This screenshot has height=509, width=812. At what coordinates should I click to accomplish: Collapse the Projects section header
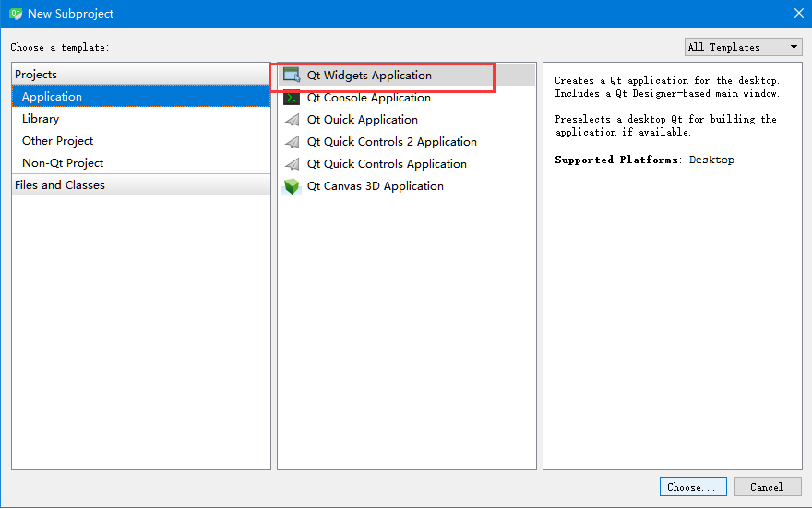pyautogui.click(x=36, y=75)
